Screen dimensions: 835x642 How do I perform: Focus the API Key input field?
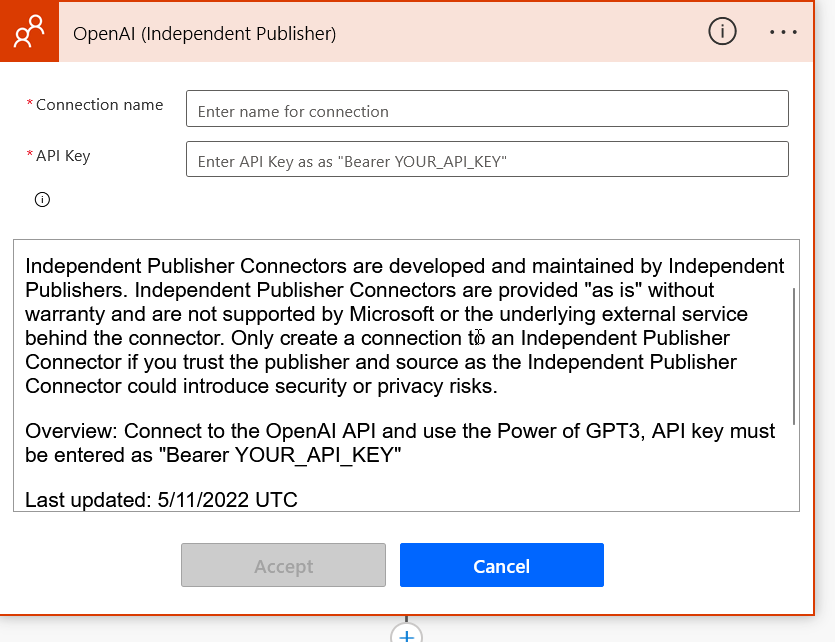(487, 159)
